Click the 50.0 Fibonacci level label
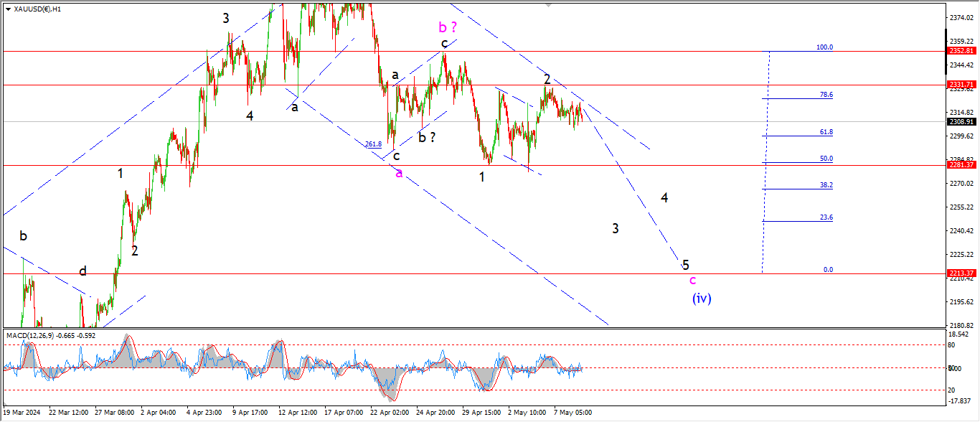Viewport: 980px width, 422px height. [826, 159]
